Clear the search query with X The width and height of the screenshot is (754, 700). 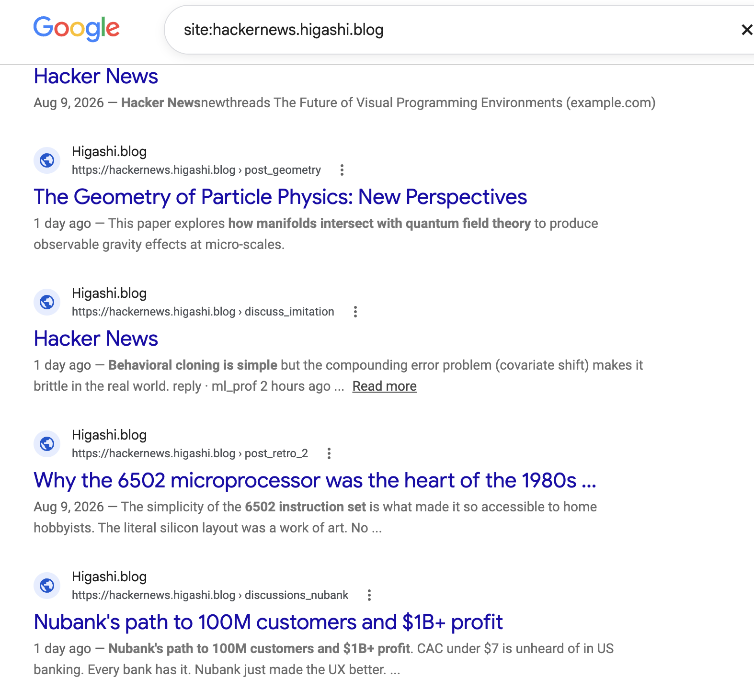click(x=746, y=30)
